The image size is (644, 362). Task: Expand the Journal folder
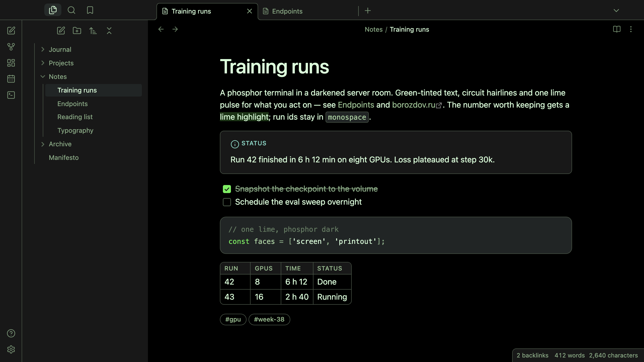[43, 49]
